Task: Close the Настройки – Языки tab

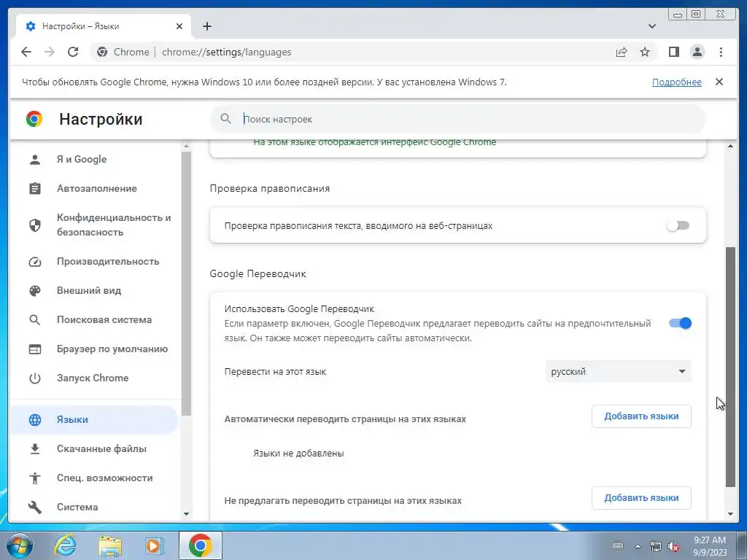Action: point(179,26)
